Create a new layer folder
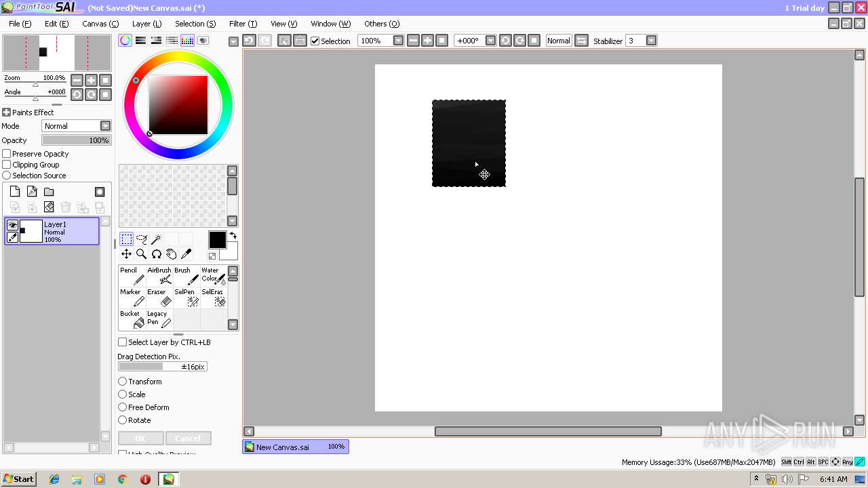Viewport: 868px width, 488px height. (x=49, y=192)
